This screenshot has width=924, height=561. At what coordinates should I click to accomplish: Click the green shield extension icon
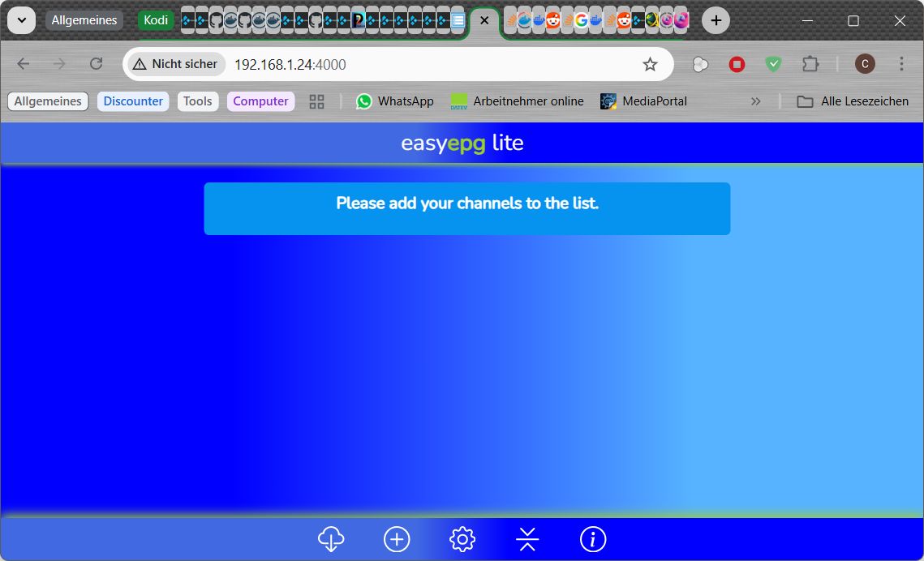pos(773,64)
